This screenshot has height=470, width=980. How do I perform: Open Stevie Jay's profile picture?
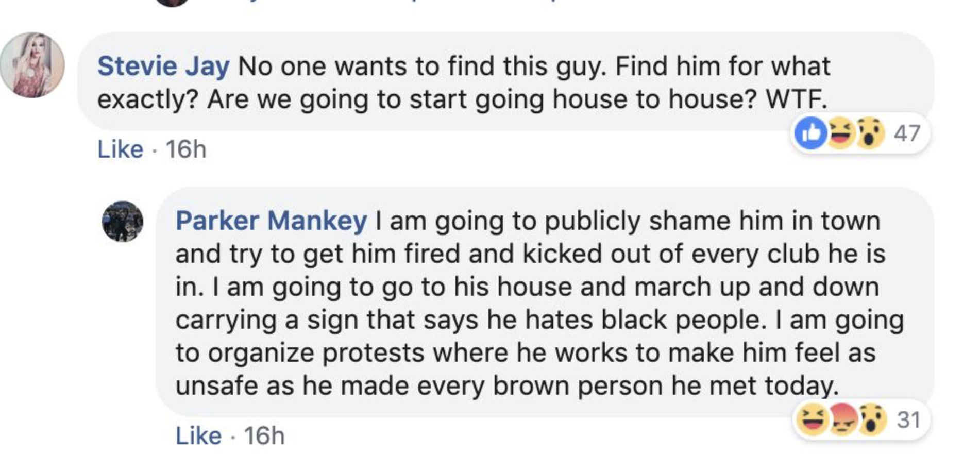[32, 65]
